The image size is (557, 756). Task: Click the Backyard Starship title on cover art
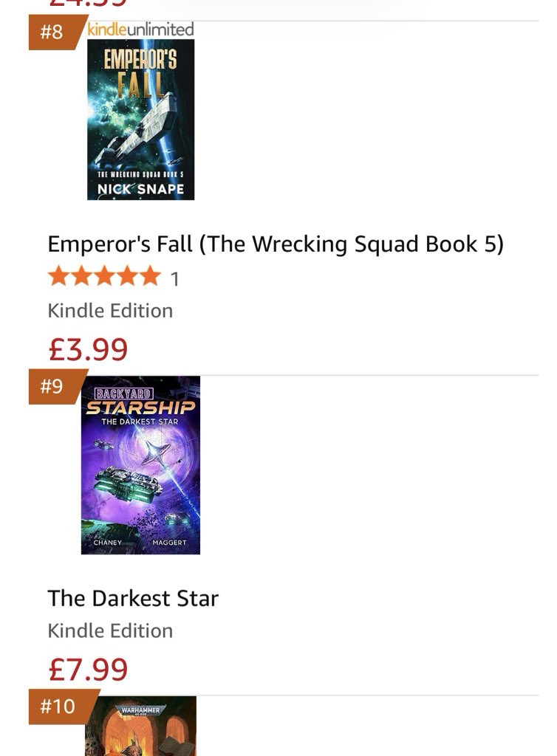(140, 402)
